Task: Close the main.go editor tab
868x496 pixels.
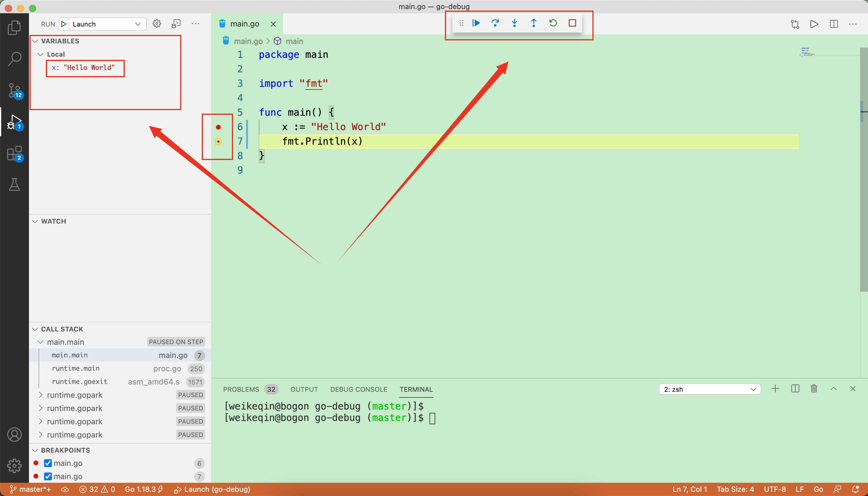Action: coord(273,24)
